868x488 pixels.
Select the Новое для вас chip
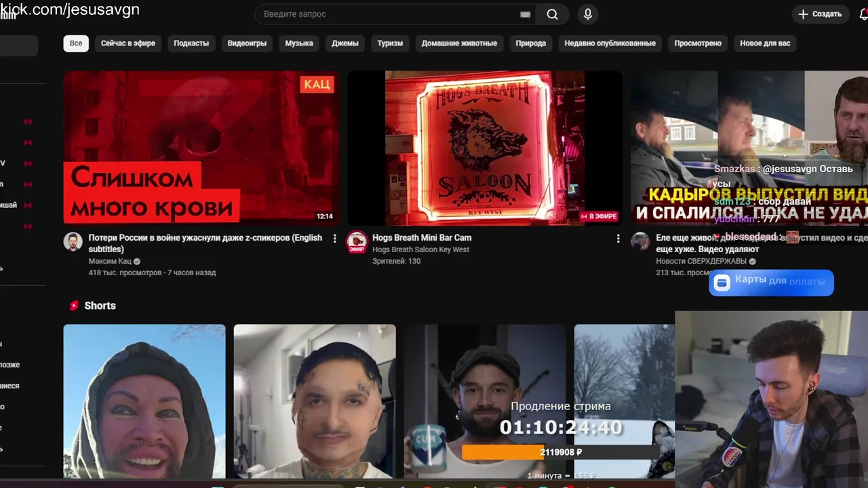(x=765, y=43)
